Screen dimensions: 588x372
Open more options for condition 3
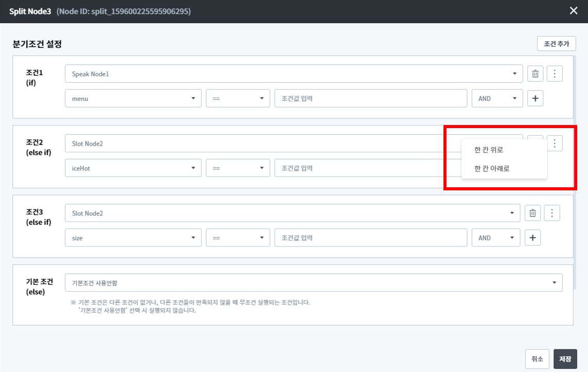[551, 213]
